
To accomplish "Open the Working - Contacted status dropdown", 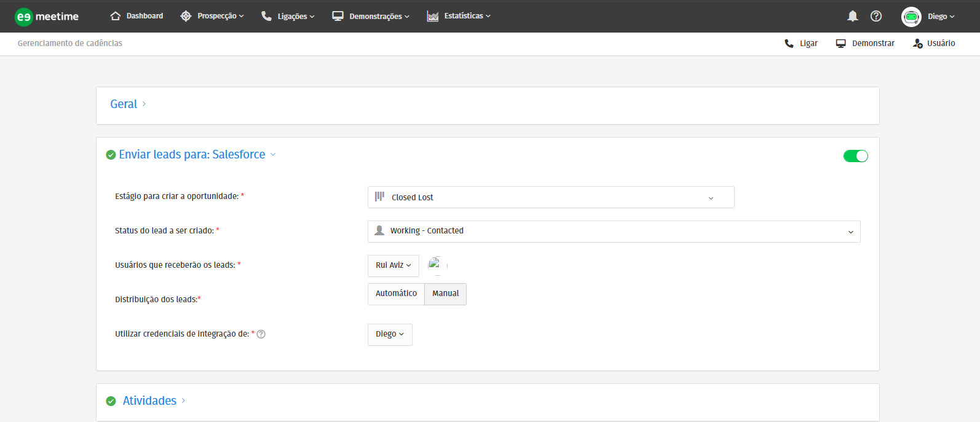I will (614, 232).
